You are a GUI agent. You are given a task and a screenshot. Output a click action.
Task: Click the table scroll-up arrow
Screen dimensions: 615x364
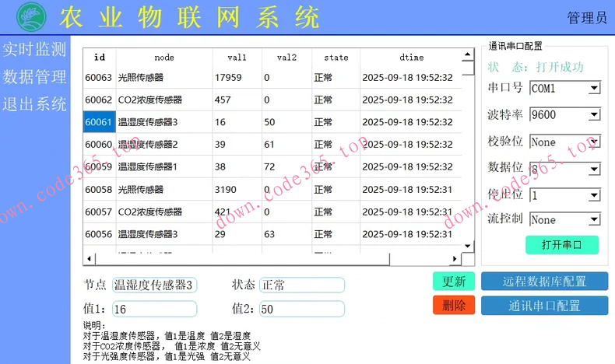[468, 54]
